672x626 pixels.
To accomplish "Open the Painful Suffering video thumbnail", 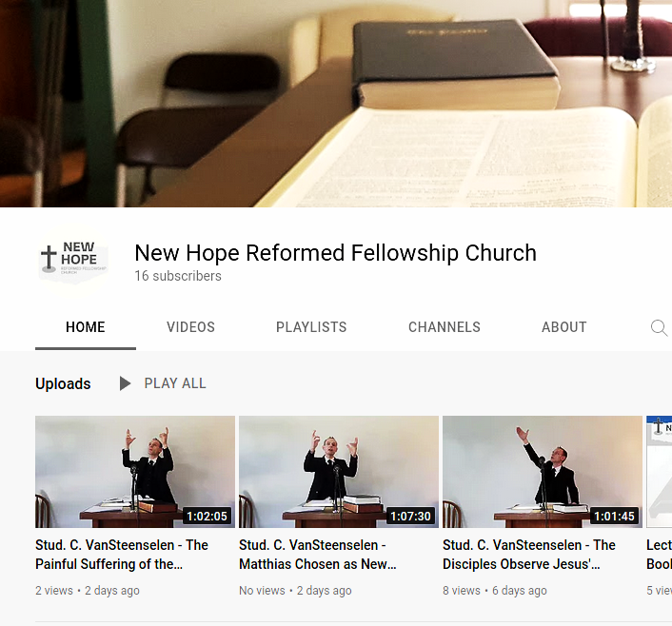I will [x=135, y=471].
